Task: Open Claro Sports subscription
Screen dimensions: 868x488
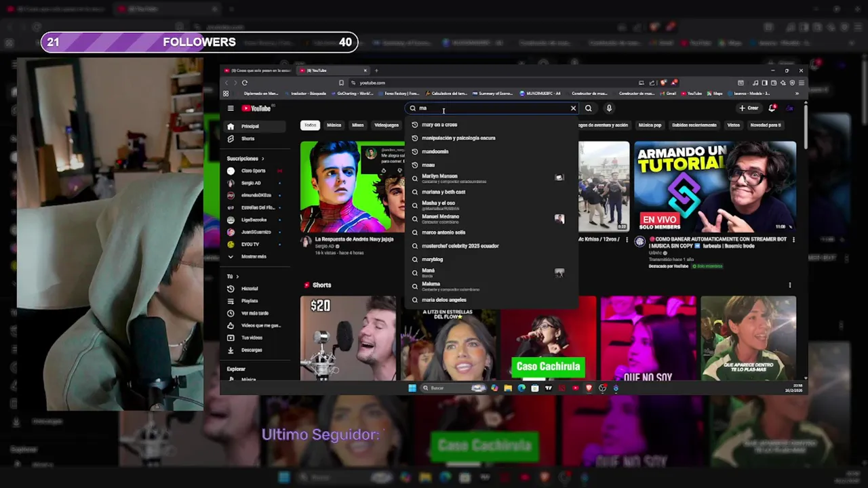Action: [254, 171]
